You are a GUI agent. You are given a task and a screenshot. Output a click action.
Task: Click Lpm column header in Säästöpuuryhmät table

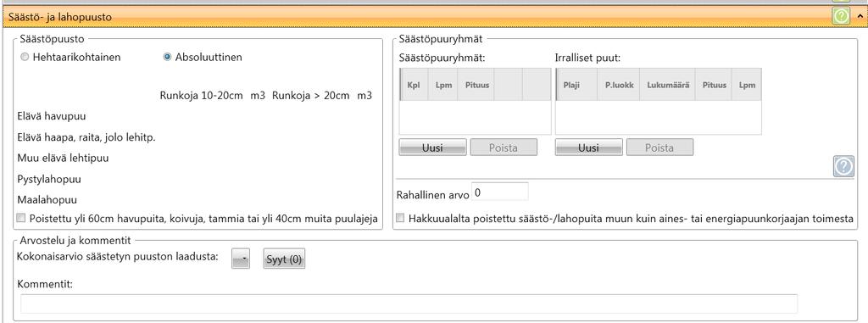pos(442,85)
